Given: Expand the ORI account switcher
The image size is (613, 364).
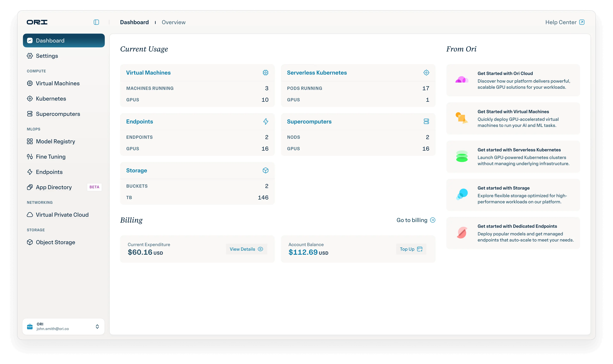Looking at the screenshot, I should coord(97,327).
